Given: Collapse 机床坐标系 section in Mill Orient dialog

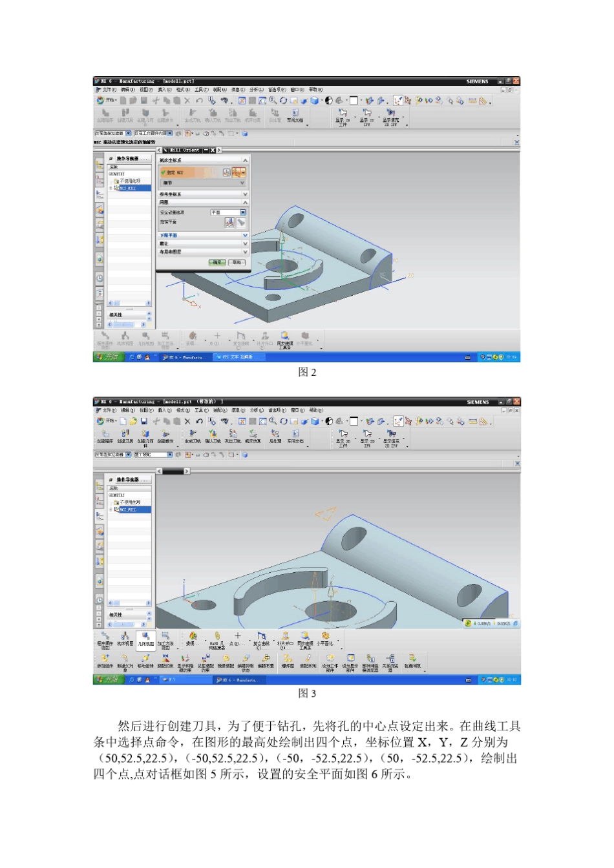Looking at the screenshot, I should tap(245, 160).
